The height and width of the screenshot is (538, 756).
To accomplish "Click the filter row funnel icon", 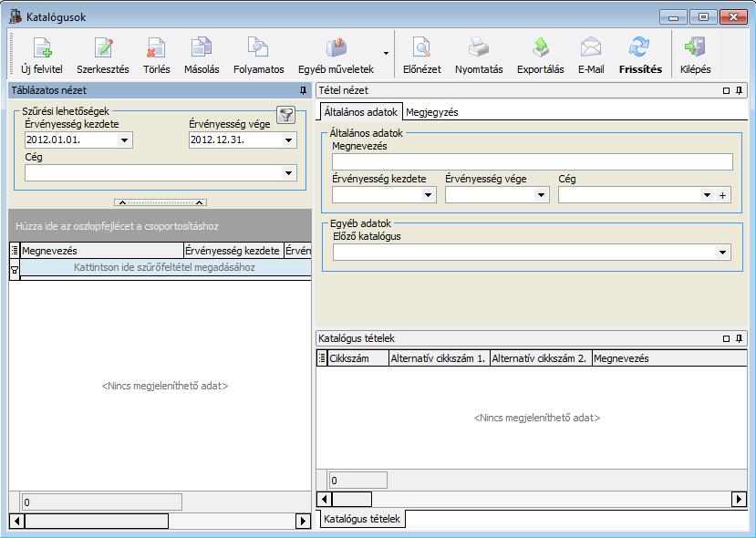I will click(15, 270).
